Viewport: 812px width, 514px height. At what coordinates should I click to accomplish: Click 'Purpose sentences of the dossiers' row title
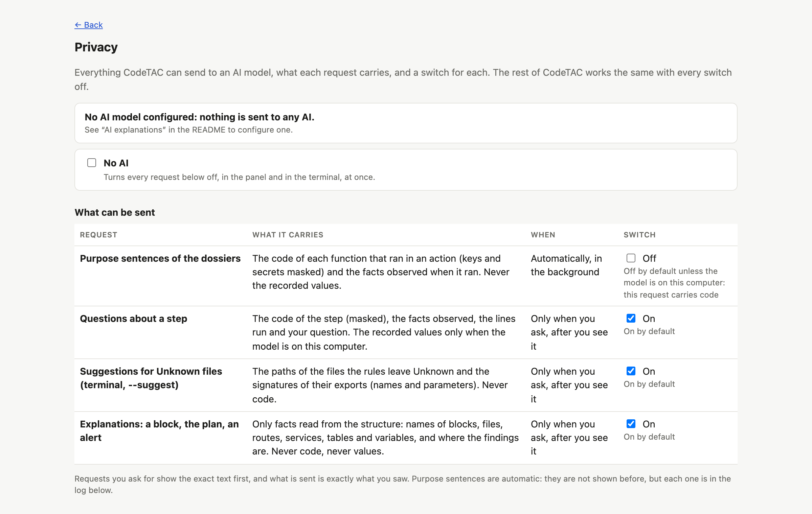coord(160,258)
